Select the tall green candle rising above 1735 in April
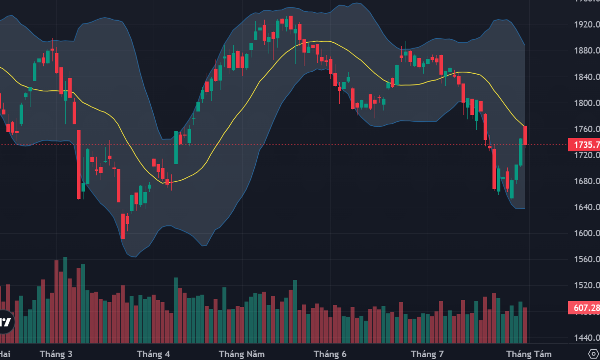The image size is (600, 360). point(176,148)
